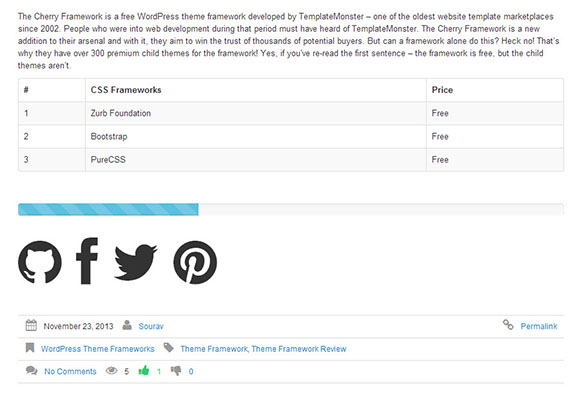Click the GitHub octocat icon
Viewport: 575px width, 393px height.
[x=40, y=262]
